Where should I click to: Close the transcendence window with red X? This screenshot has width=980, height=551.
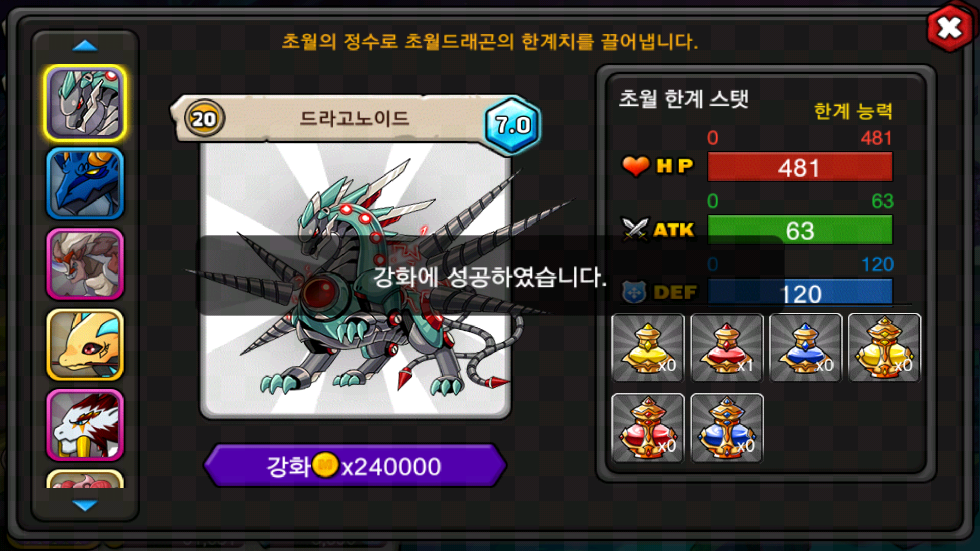point(949,28)
